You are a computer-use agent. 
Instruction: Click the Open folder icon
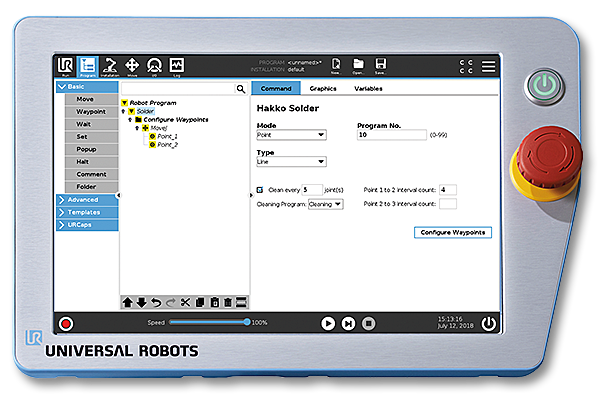pos(358,66)
